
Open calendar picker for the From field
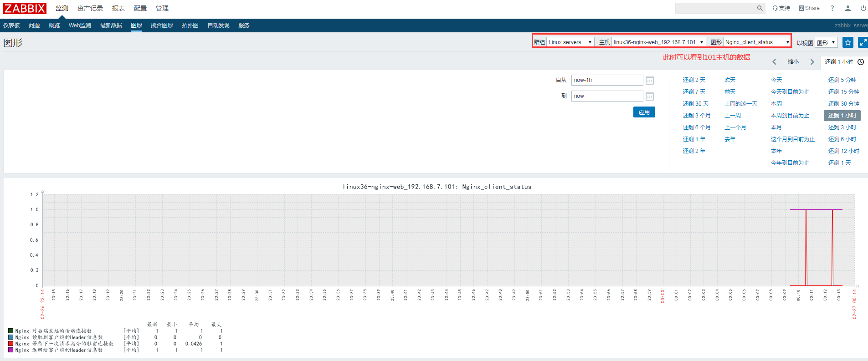pos(650,81)
